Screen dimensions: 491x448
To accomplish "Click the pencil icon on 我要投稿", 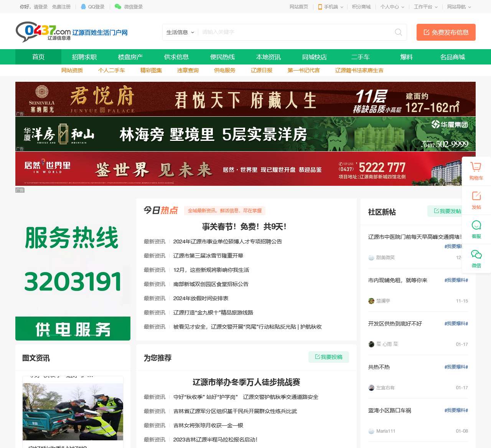I will pyautogui.click(x=317, y=357).
